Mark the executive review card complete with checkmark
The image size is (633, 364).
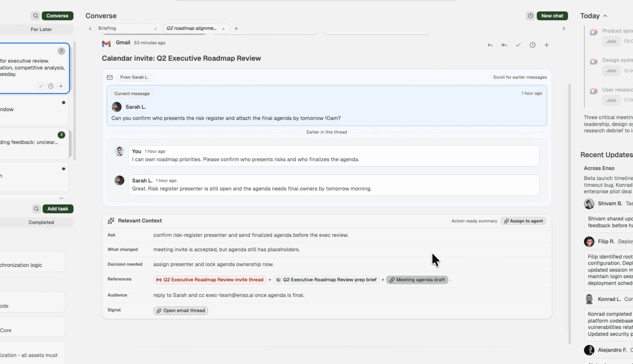coord(40,86)
